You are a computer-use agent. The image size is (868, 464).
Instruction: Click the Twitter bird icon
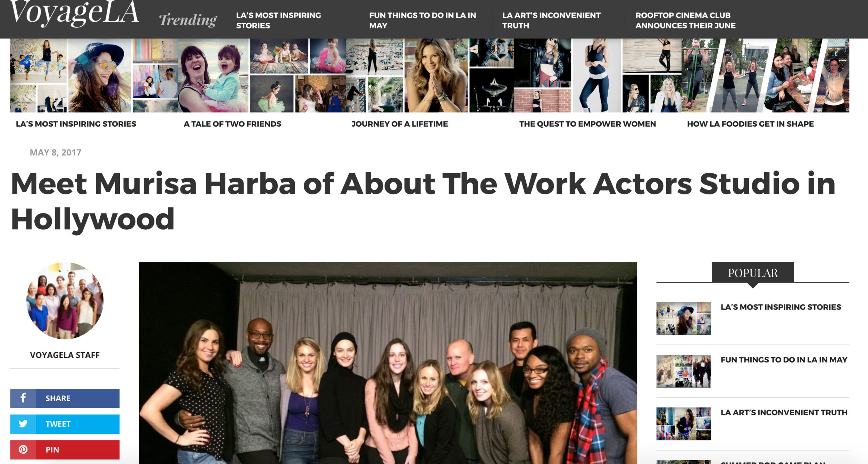(x=23, y=424)
